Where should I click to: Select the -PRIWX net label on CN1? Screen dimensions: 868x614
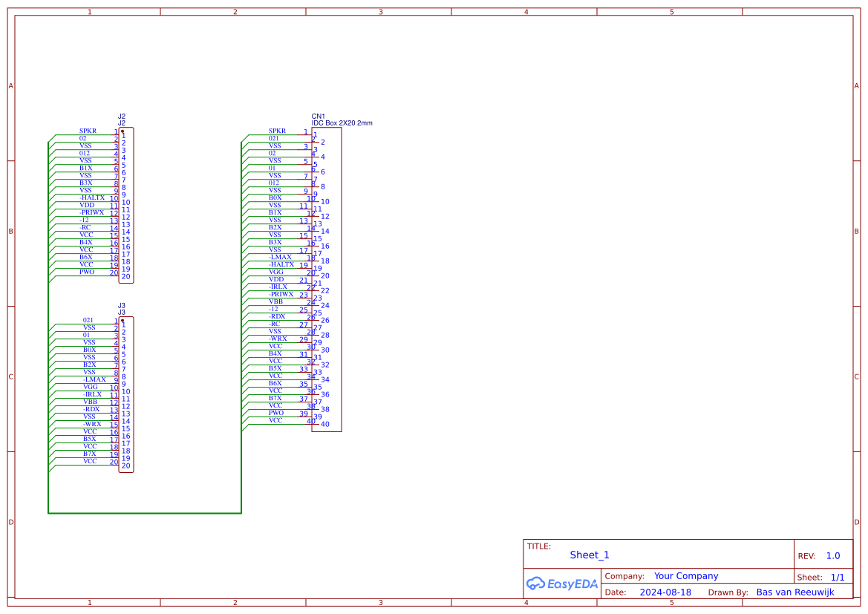tap(281, 294)
